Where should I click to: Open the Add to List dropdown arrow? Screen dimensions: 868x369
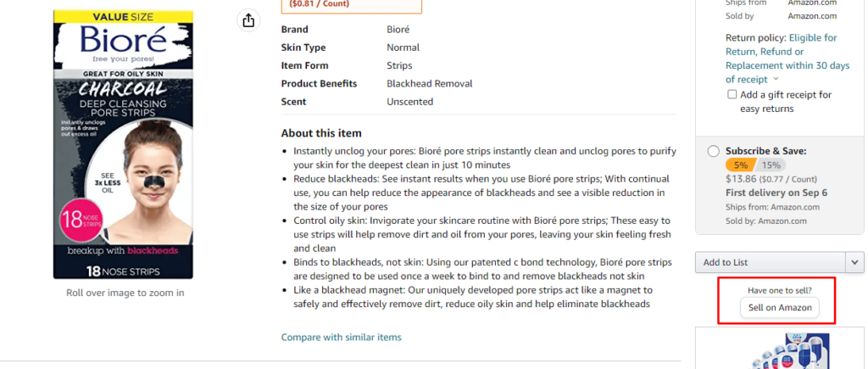click(854, 262)
